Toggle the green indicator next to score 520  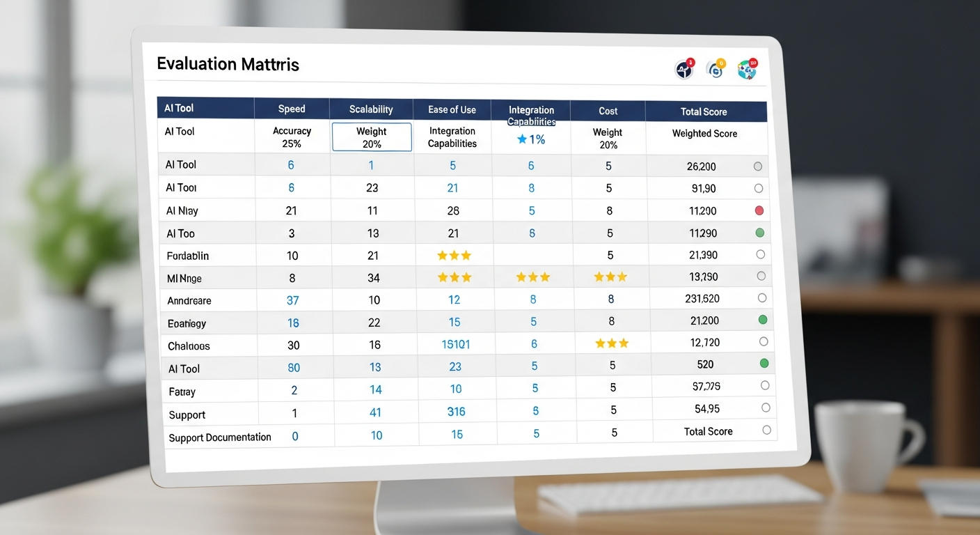pos(763,363)
